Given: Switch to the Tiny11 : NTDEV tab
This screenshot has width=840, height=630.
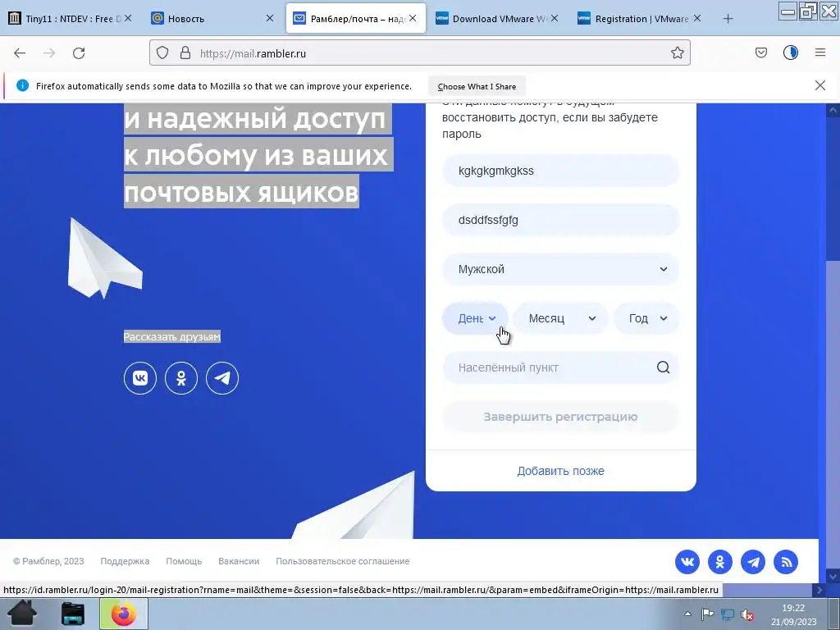Looking at the screenshot, I should click(70, 19).
